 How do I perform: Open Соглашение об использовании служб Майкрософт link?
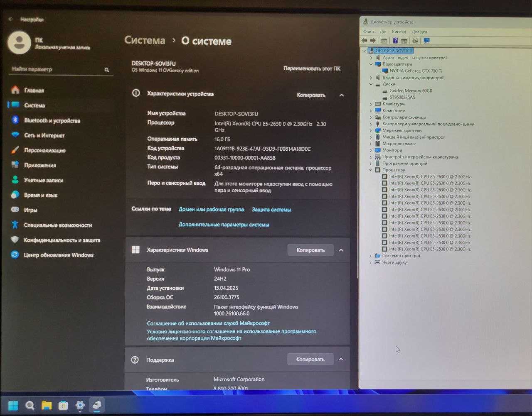coord(208,323)
